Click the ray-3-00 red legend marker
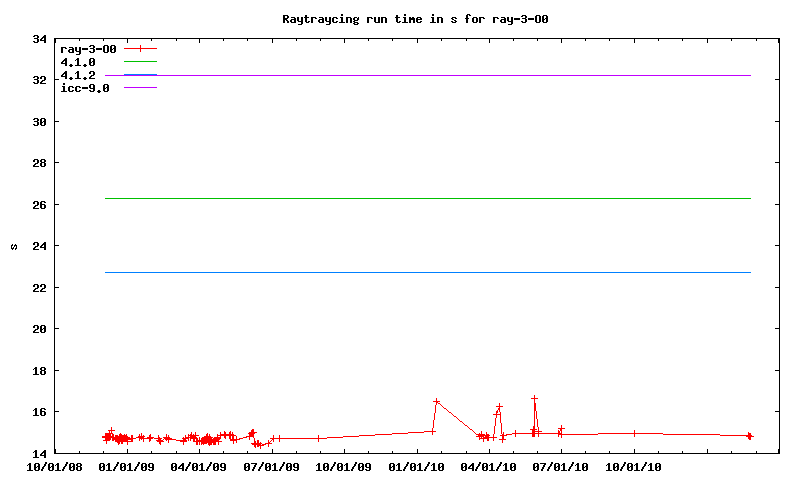 141,48
